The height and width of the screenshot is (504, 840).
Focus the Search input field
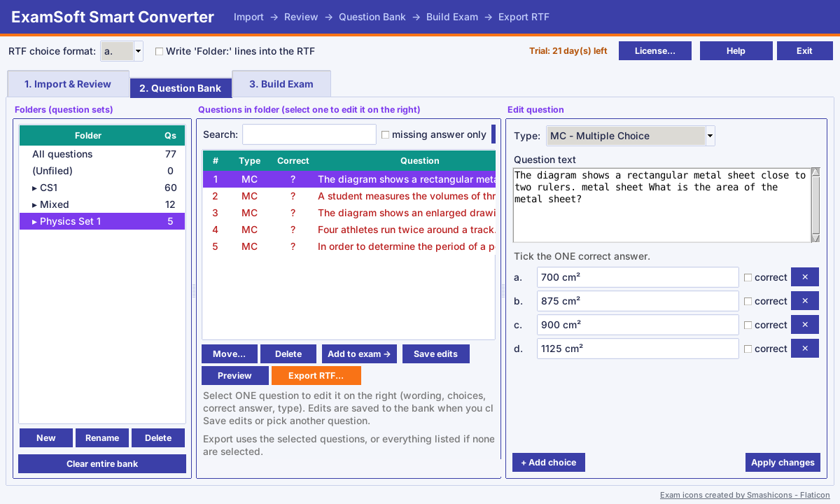309,134
